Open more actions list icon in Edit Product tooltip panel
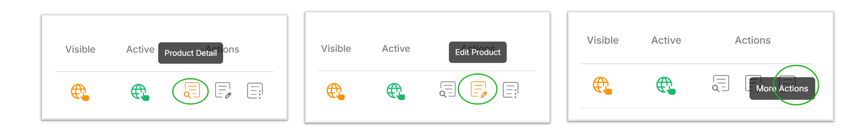The height and width of the screenshot is (134, 868). coord(511,90)
